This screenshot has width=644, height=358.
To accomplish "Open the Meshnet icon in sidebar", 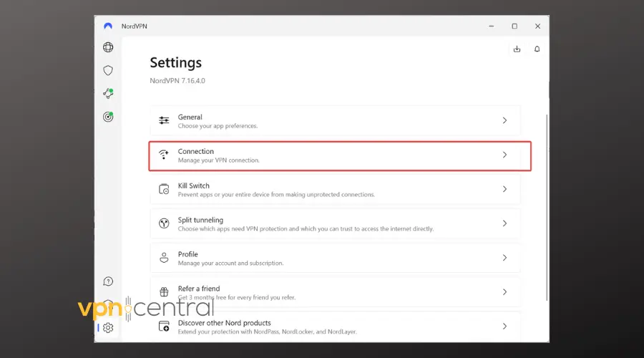I will (108, 93).
